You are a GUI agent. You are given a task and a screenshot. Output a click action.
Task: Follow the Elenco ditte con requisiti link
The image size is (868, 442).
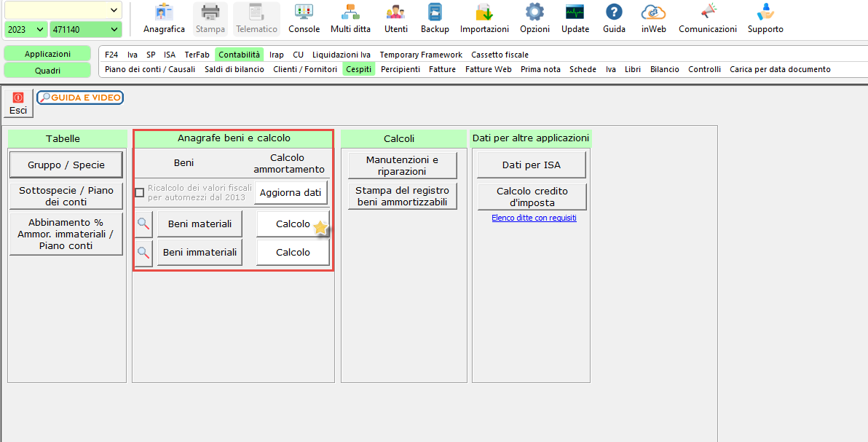pos(534,218)
